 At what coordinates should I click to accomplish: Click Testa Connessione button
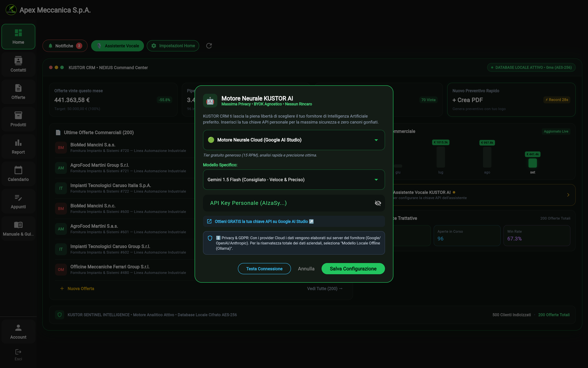pyautogui.click(x=264, y=269)
